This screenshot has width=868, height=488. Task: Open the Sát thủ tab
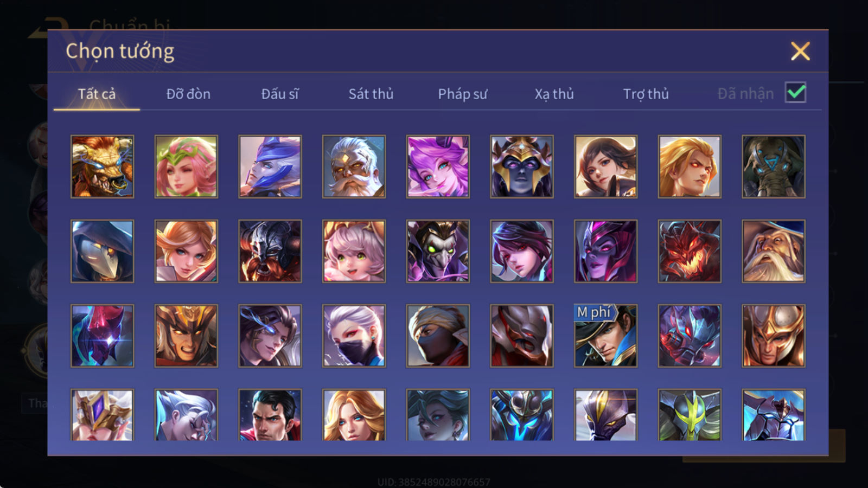(x=371, y=94)
